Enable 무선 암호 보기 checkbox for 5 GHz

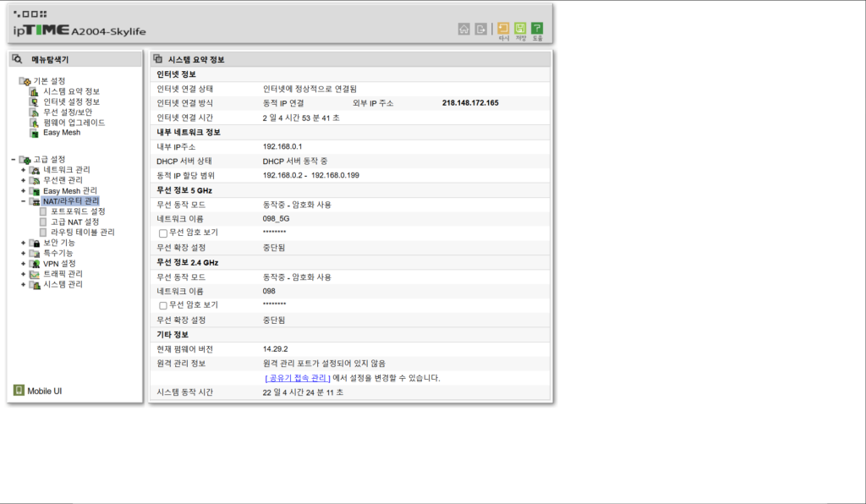coord(163,233)
